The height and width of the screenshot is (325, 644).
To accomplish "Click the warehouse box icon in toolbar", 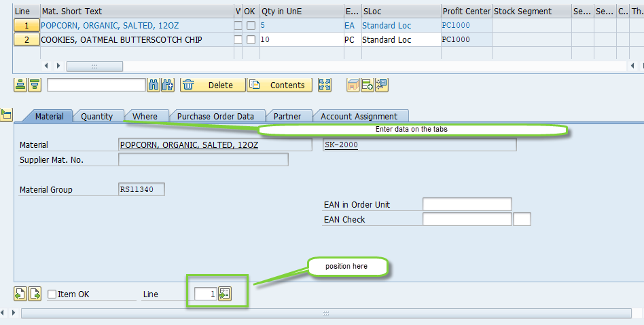I will click(353, 85).
